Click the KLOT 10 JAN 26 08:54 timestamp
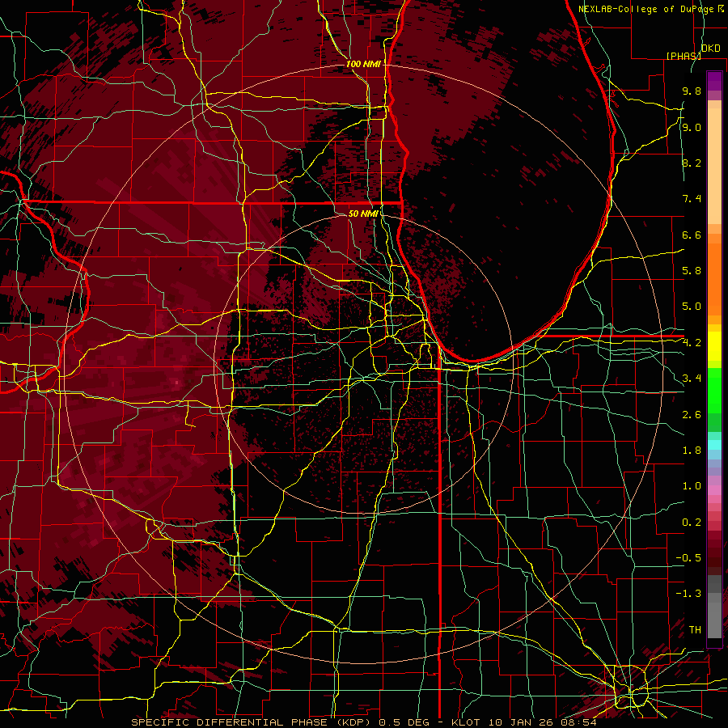The height and width of the screenshot is (728, 728). [523, 722]
